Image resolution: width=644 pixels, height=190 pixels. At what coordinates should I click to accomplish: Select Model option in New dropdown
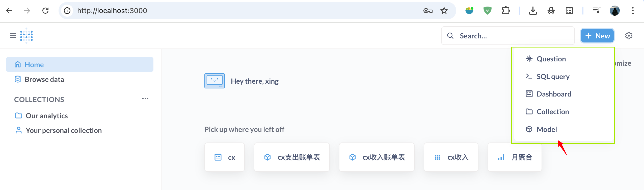pos(546,129)
